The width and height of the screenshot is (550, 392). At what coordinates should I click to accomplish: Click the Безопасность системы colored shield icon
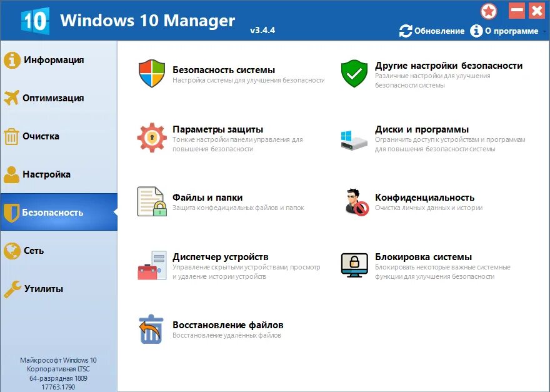pos(151,73)
